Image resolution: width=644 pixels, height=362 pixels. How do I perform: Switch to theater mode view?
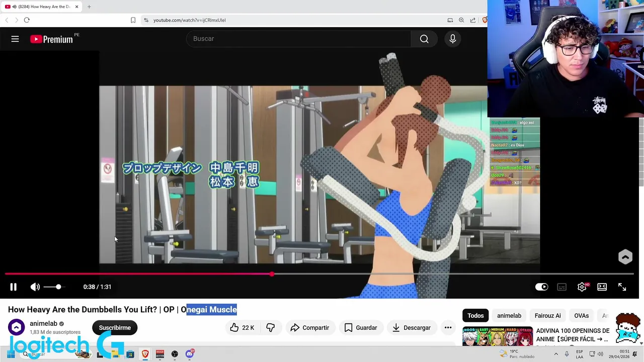602,287
